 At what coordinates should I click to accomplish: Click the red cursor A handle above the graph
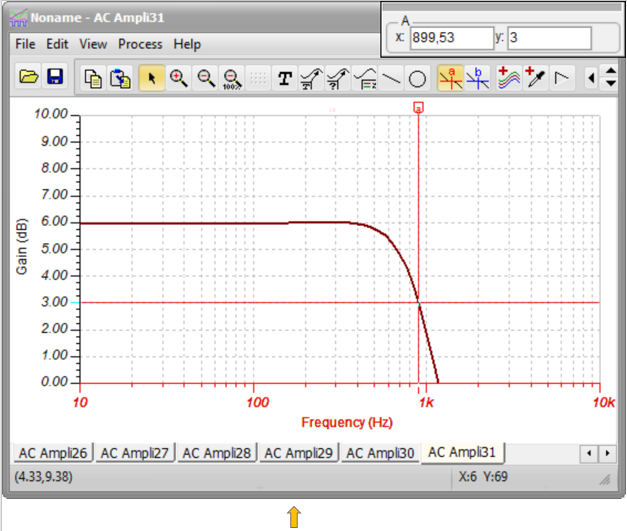[418, 106]
